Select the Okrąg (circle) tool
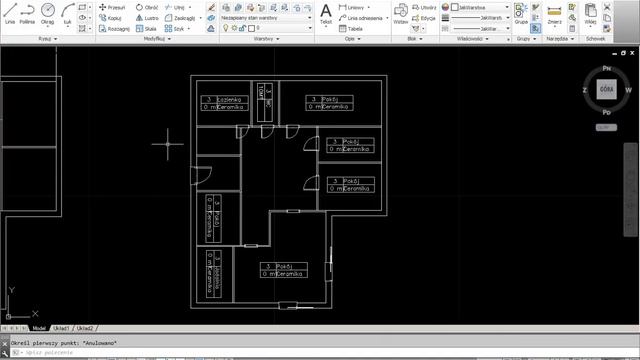This screenshot has height=360, width=640. [47, 13]
